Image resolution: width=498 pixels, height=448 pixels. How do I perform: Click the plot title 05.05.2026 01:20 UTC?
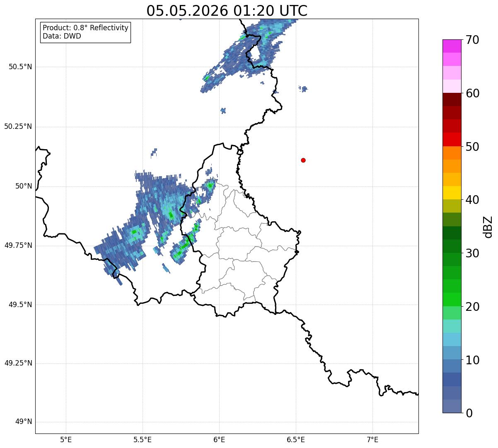click(227, 10)
